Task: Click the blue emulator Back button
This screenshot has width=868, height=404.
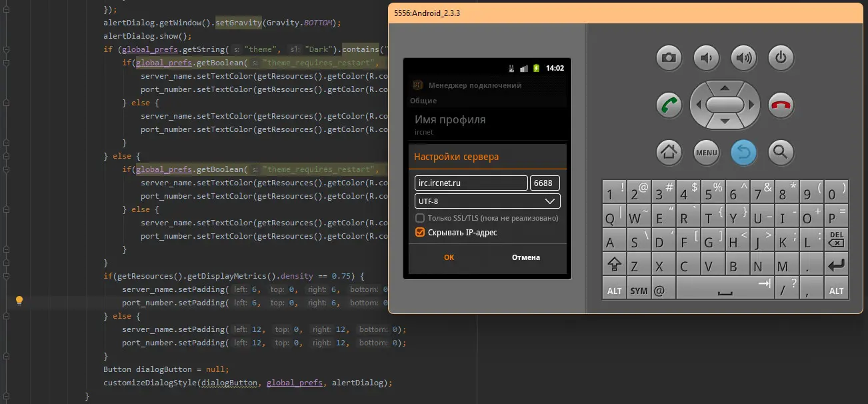Action: tap(743, 153)
